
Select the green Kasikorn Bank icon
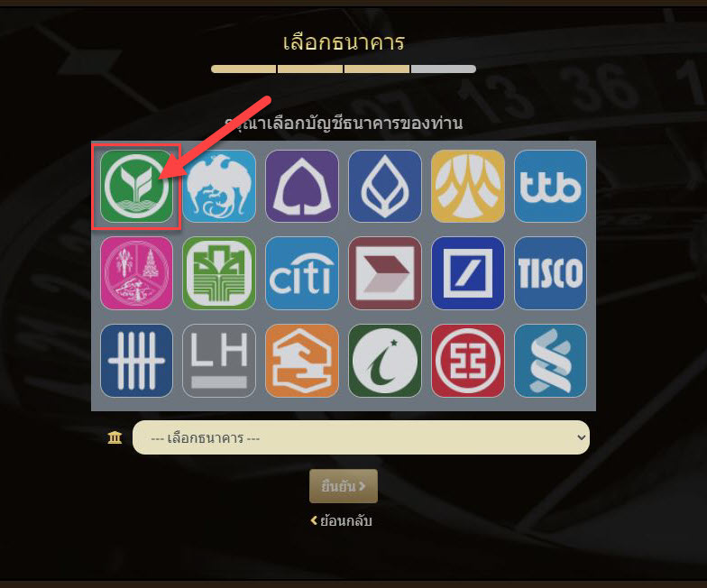point(136,186)
